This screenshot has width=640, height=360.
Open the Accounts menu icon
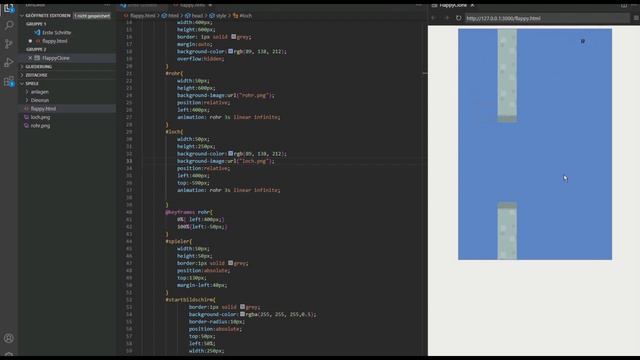click(9, 338)
